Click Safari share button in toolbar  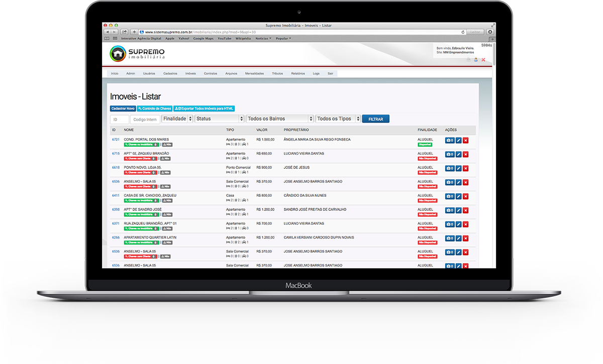coord(124,32)
